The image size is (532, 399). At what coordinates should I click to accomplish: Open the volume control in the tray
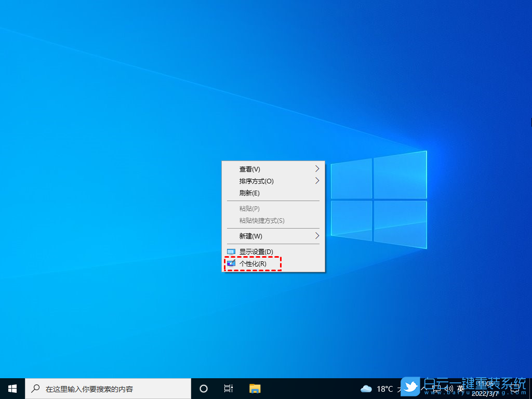click(x=448, y=388)
